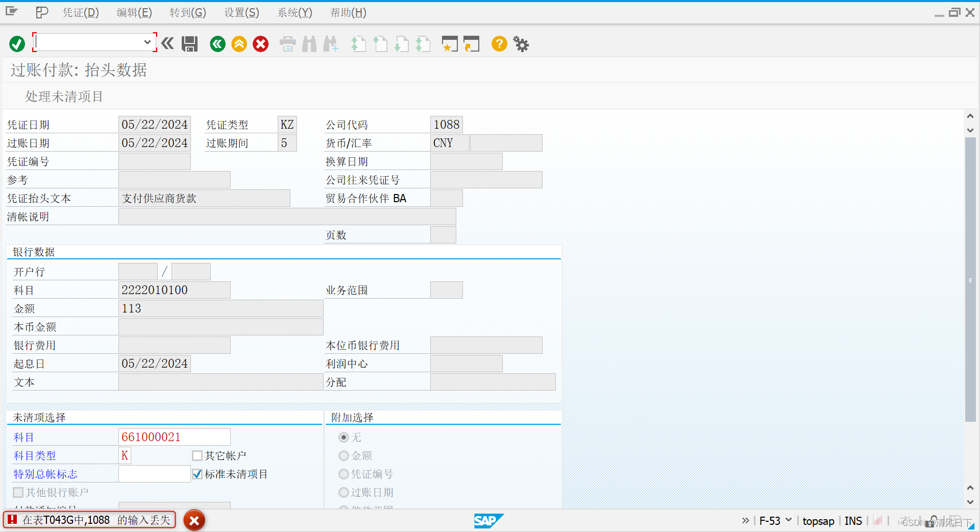Generate a shortcut with the star icon

(x=450, y=44)
